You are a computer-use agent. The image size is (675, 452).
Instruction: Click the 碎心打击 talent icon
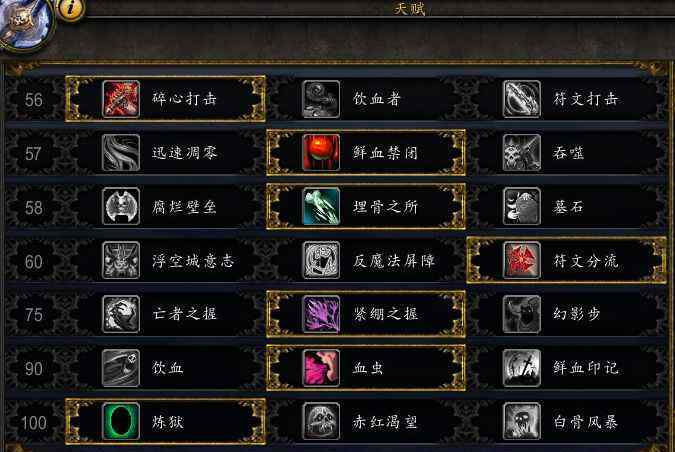coord(121,99)
